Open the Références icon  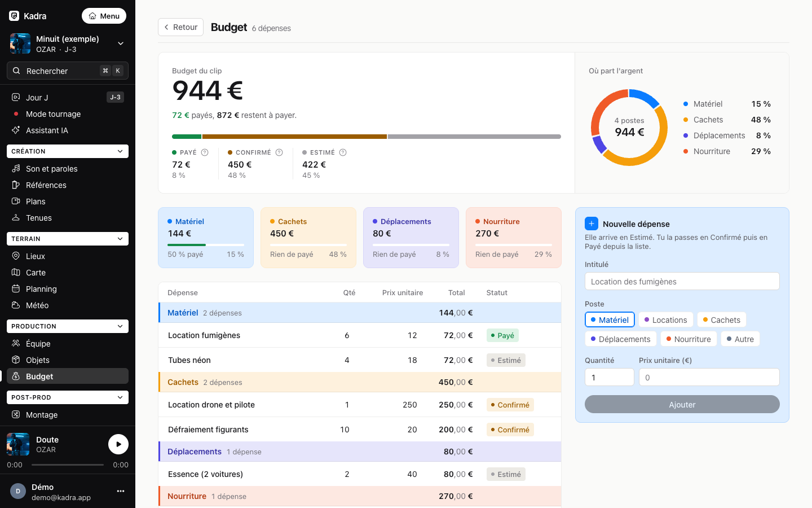(16, 185)
